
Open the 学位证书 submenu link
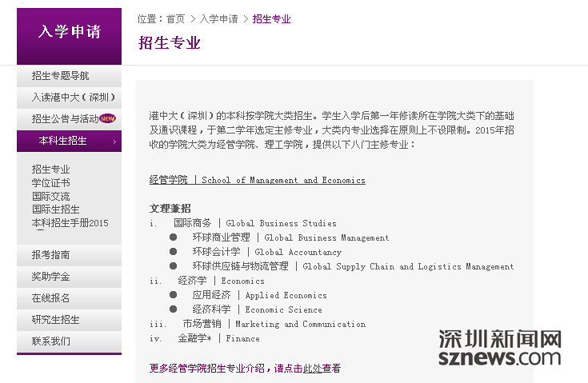pyautogui.click(x=50, y=183)
